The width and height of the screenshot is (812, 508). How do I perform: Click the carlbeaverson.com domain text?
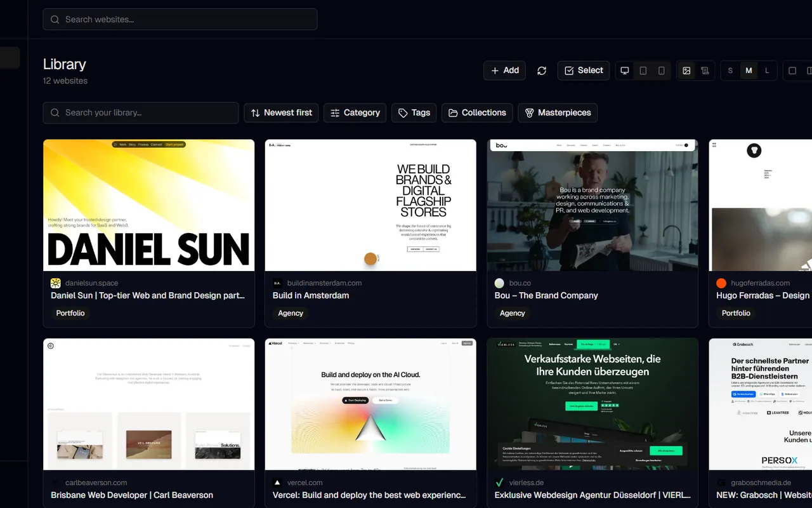[x=96, y=483]
